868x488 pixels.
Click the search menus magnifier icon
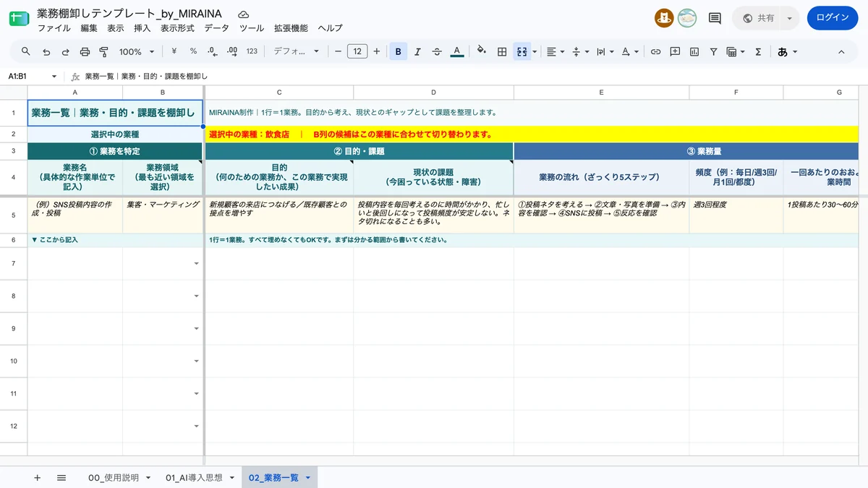click(26, 51)
